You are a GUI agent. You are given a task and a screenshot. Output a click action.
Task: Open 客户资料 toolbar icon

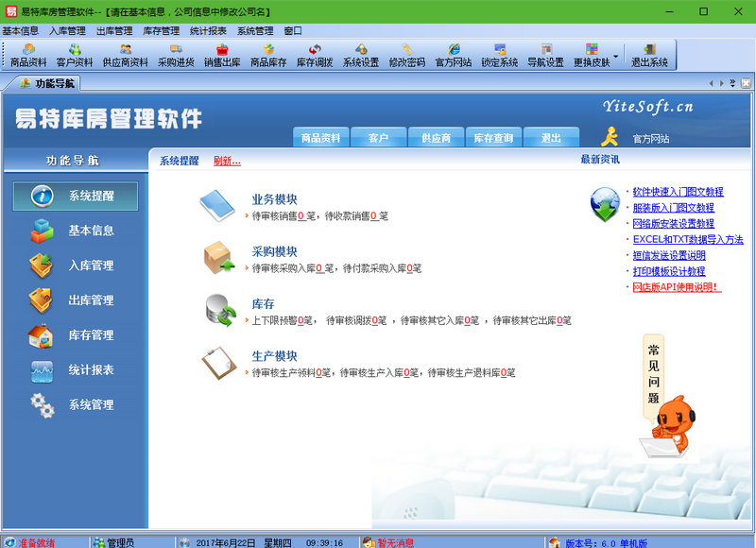click(75, 56)
